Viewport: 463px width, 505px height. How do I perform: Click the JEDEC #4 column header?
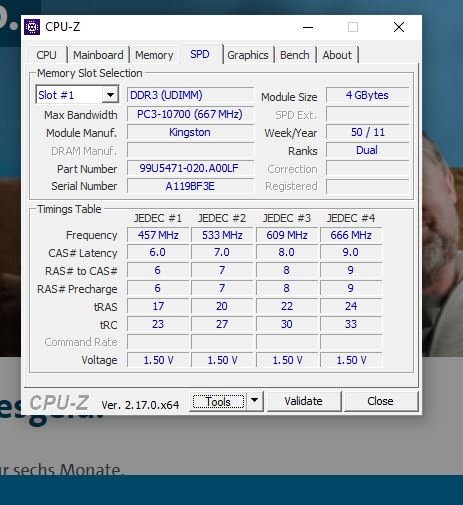(351, 218)
